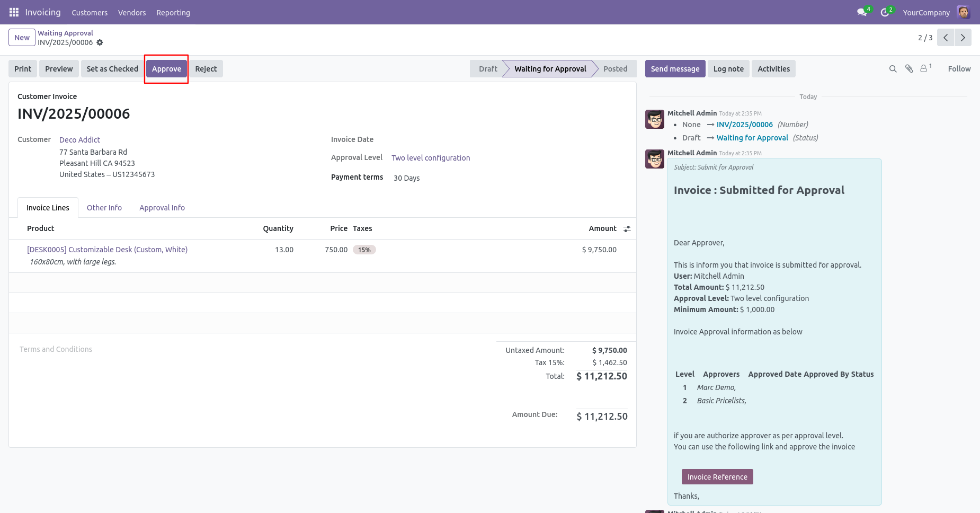The image size is (980, 513).
Task: Click the quantity value 13.00
Action: 284,250
